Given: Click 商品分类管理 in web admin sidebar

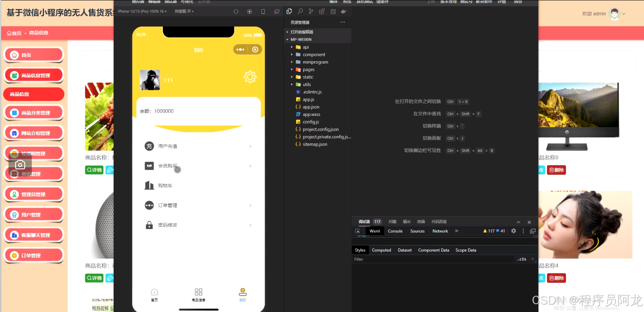Looking at the screenshot, I should pos(34,113).
